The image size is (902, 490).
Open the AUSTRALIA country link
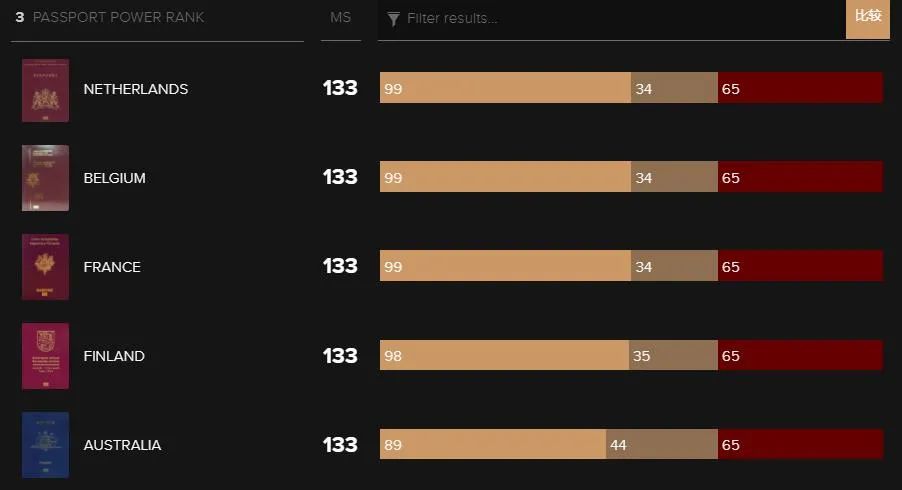coord(123,445)
